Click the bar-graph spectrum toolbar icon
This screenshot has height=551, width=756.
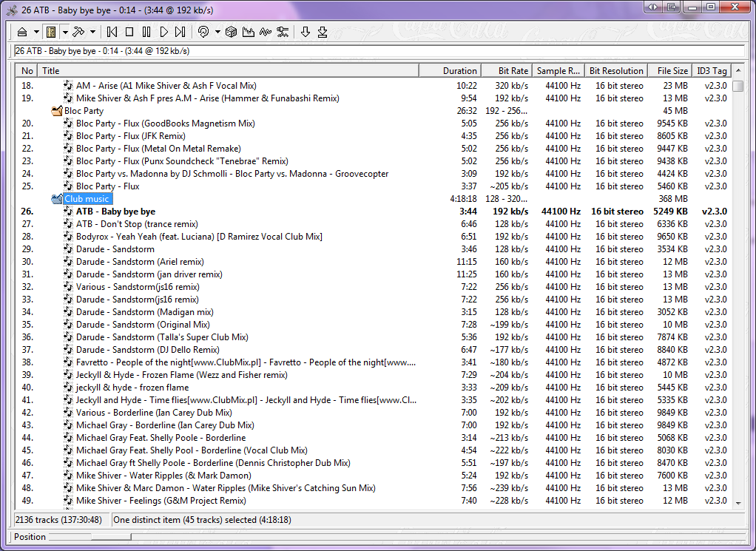tap(249, 32)
